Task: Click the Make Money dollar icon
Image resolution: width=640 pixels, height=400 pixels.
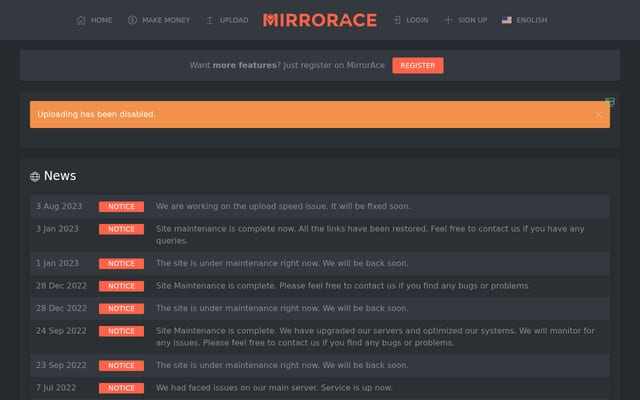Action: pyautogui.click(x=132, y=20)
